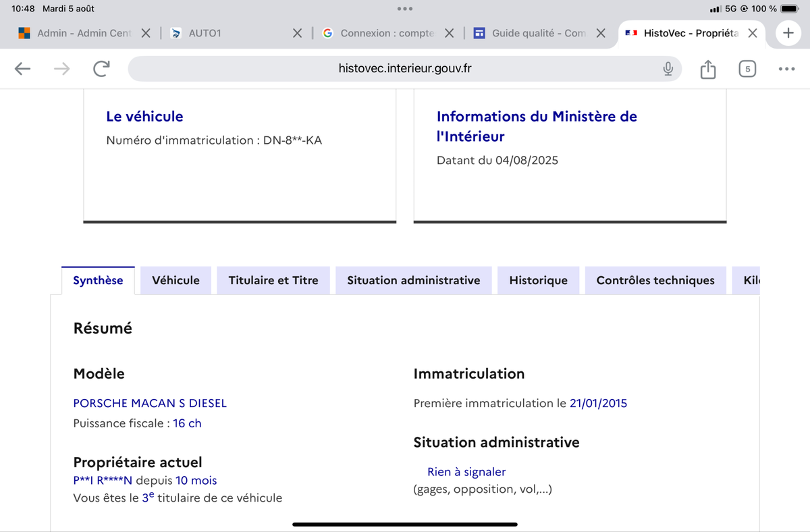The width and height of the screenshot is (810, 532).
Task: Switch to the AUTO1 browser tab
Action: 233,33
